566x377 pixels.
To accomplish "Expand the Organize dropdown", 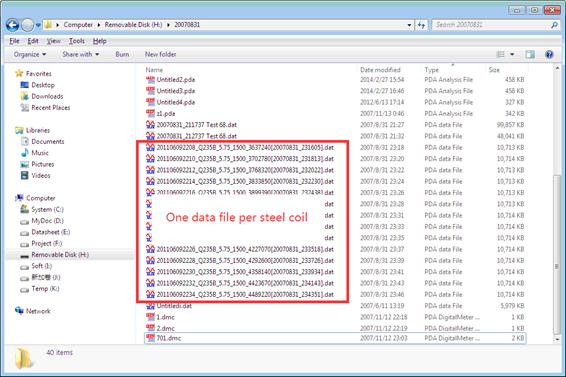I will [30, 55].
